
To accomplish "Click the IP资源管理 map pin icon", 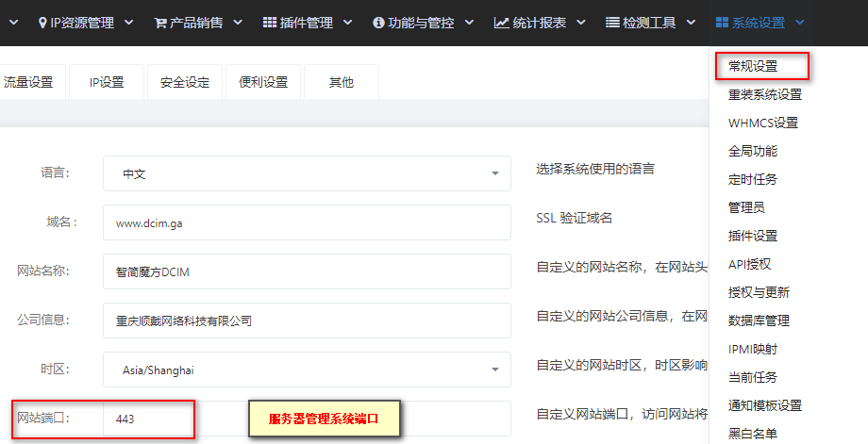I will (42, 23).
